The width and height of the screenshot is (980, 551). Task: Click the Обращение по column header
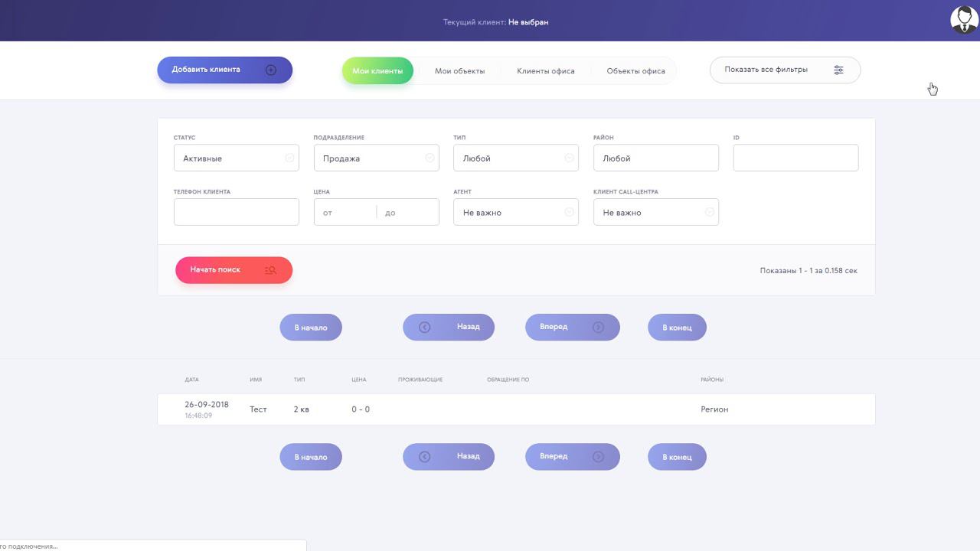(x=508, y=380)
